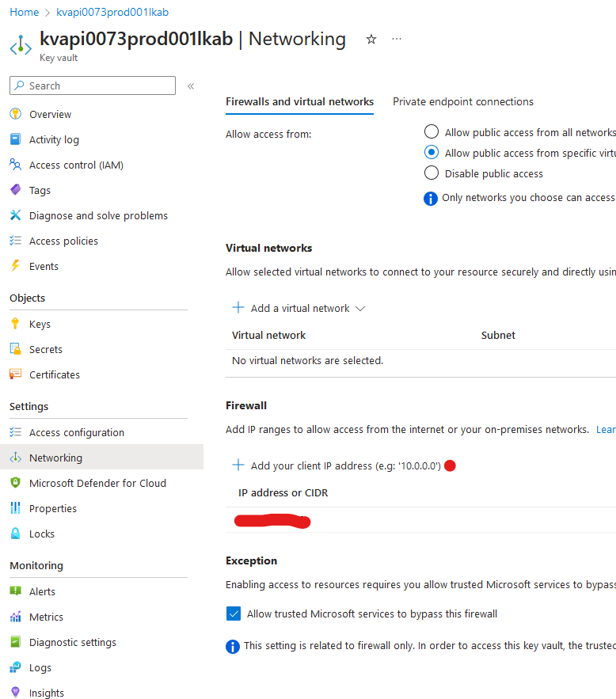Click the Diagnostic settings icon
Screen dimensions: 616x699
(x=16, y=642)
